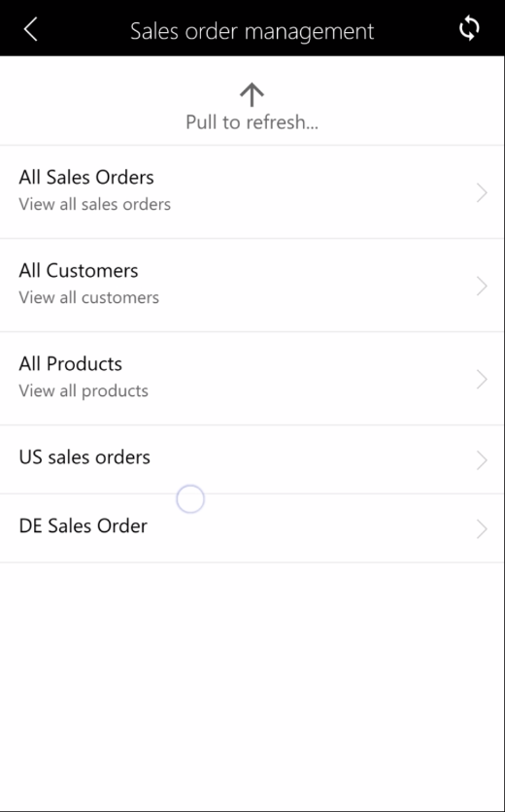Screen dimensions: 505x812
Task: Click the View all customers subtitle
Action: click(x=89, y=297)
